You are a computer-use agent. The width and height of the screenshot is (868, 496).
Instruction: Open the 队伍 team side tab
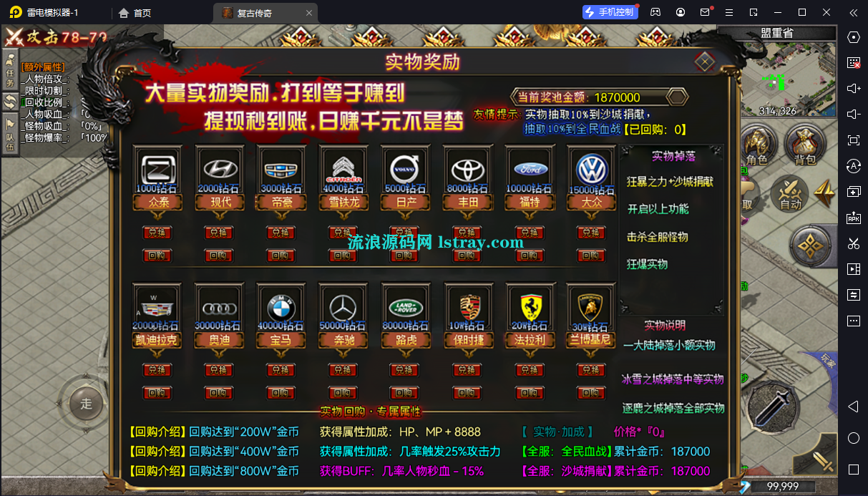[x=10, y=134]
